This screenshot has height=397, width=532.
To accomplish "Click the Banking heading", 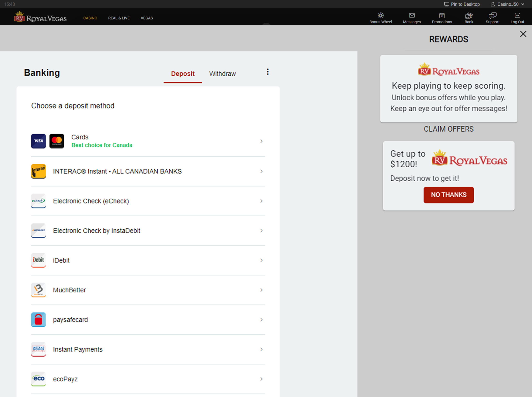I will click(x=42, y=73).
